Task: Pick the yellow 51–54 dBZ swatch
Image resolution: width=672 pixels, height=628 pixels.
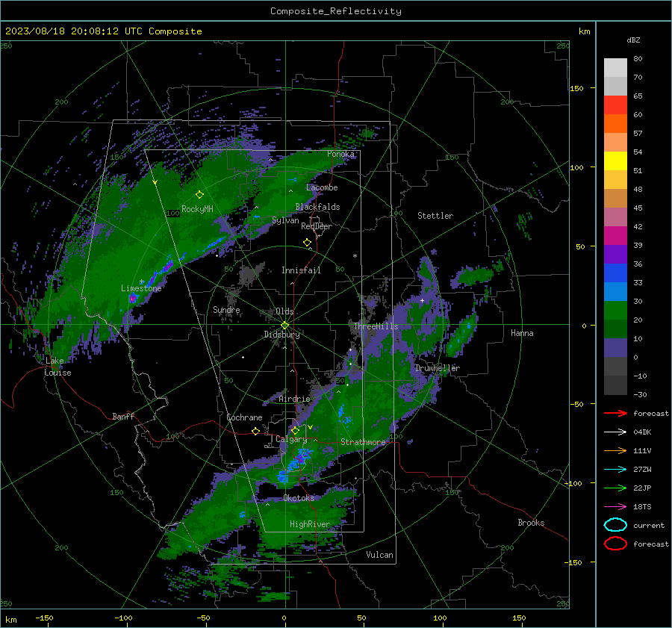Action: [x=615, y=161]
